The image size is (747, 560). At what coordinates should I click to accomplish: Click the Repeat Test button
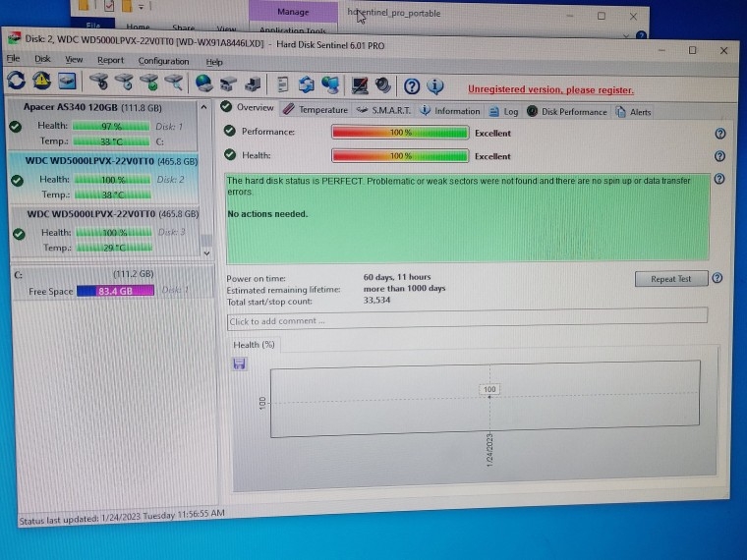pyautogui.click(x=670, y=279)
